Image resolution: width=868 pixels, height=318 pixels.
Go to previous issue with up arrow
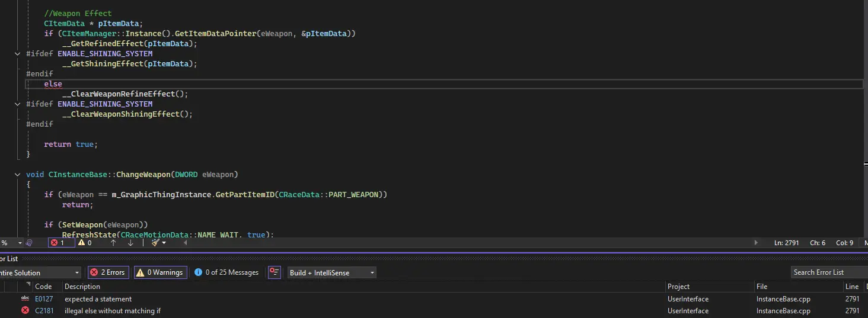coord(113,243)
